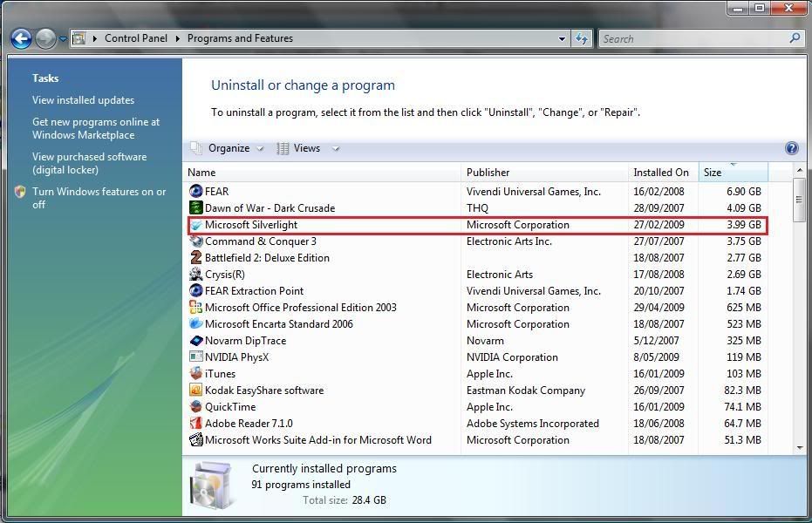Click the Crysis(R) program icon

[x=195, y=274]
